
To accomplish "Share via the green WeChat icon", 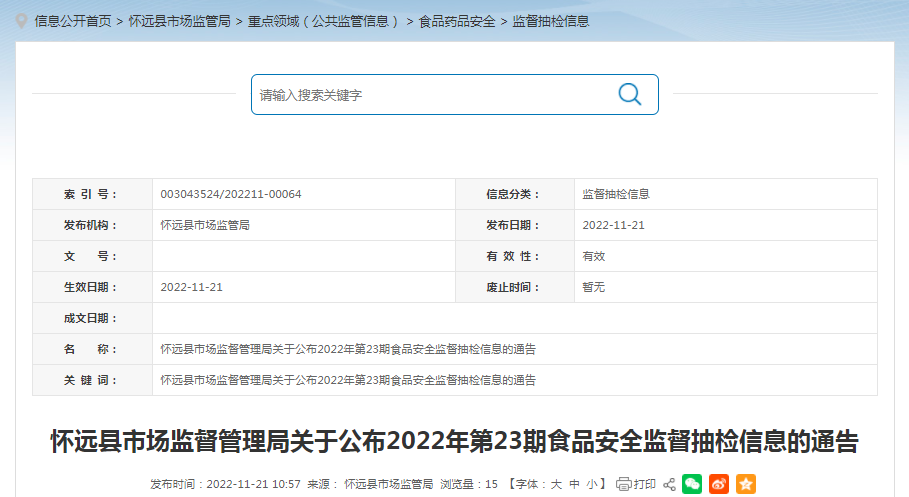I will 692,484.
